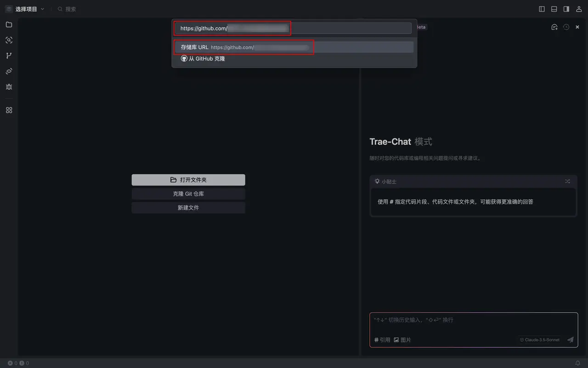
Task: Click the 克隆 Git 仓库 button
Action: pos(188,194)
